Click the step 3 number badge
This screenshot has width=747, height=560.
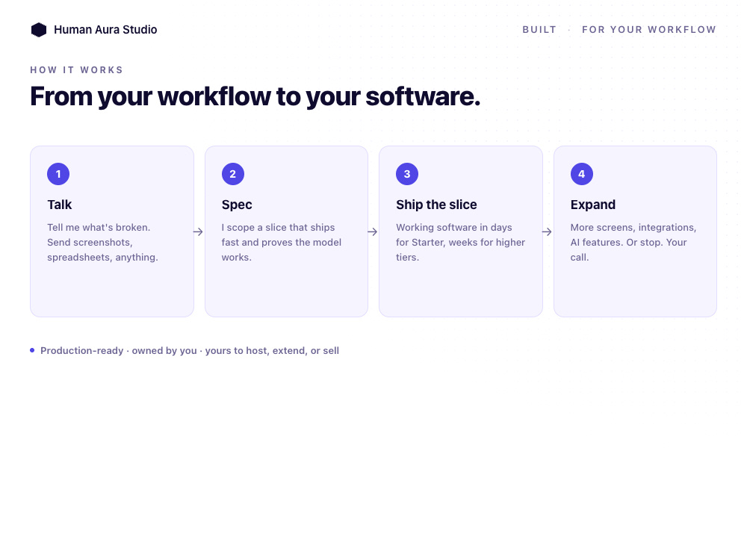coord(407,174)
